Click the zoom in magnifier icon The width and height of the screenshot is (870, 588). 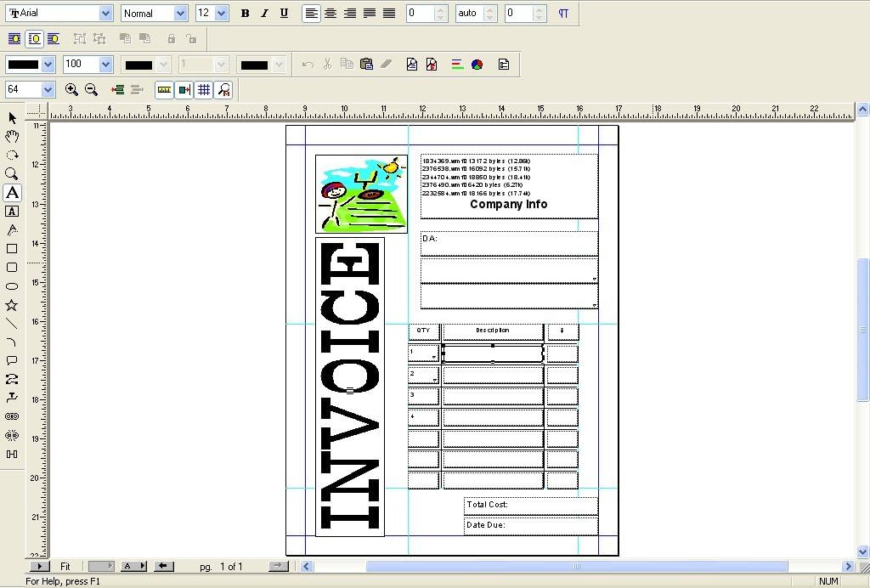[x=71, y=89]
